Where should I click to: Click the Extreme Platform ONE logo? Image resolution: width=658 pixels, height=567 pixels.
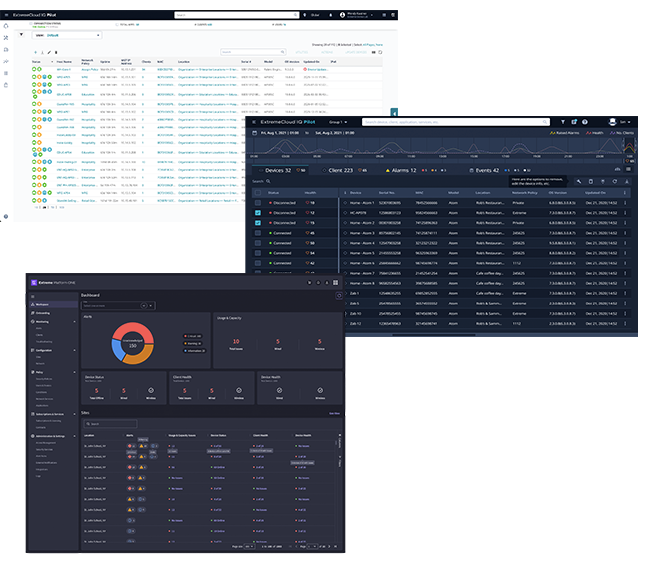(x=53, y=282)
